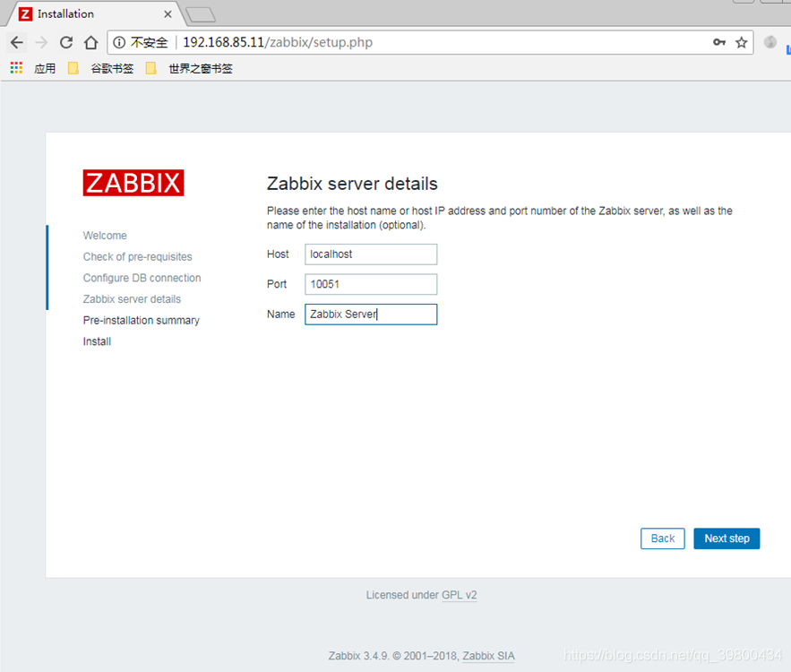Image resolution: width=791 pixels, height=672 pixels.
Task: Click the Back button
Action: tap(662, 538)
